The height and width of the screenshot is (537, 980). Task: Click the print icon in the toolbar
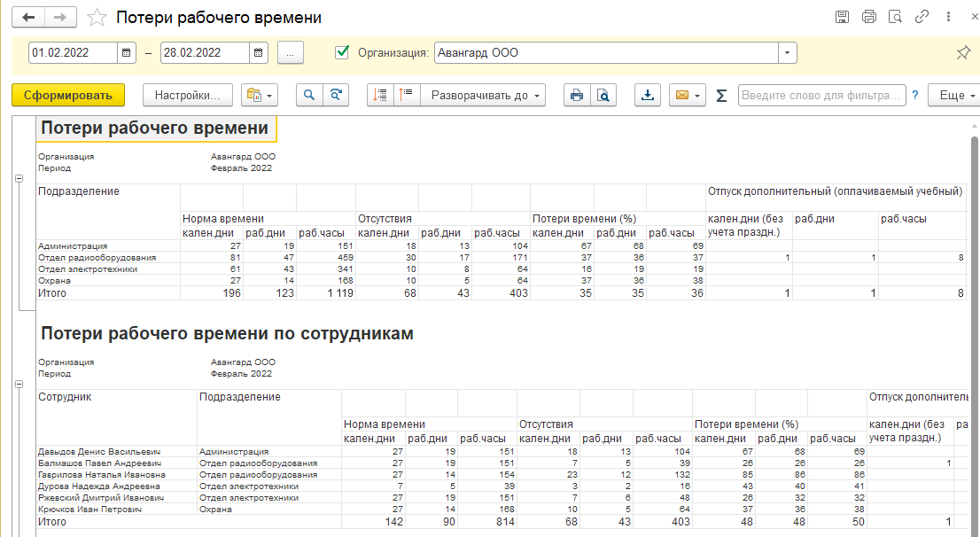tap(577, 96)
